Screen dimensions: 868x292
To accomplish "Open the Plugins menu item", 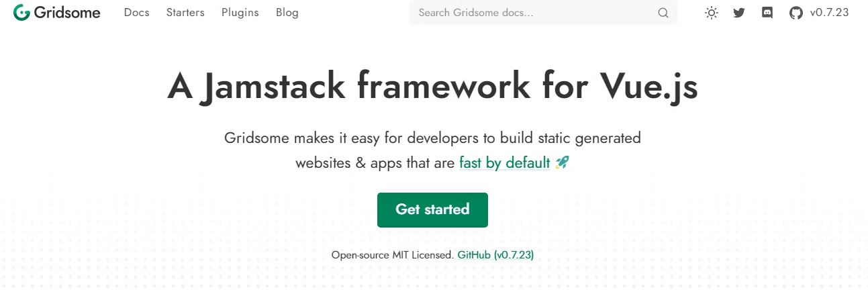I will pyautogui.click(x=240, y=13).
